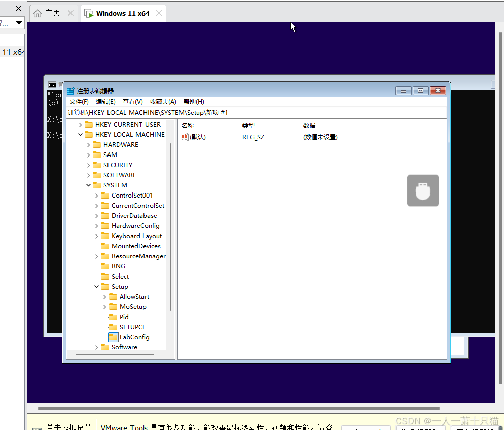
Task: Click the Select folder icon
Action: tap(105, 276)
